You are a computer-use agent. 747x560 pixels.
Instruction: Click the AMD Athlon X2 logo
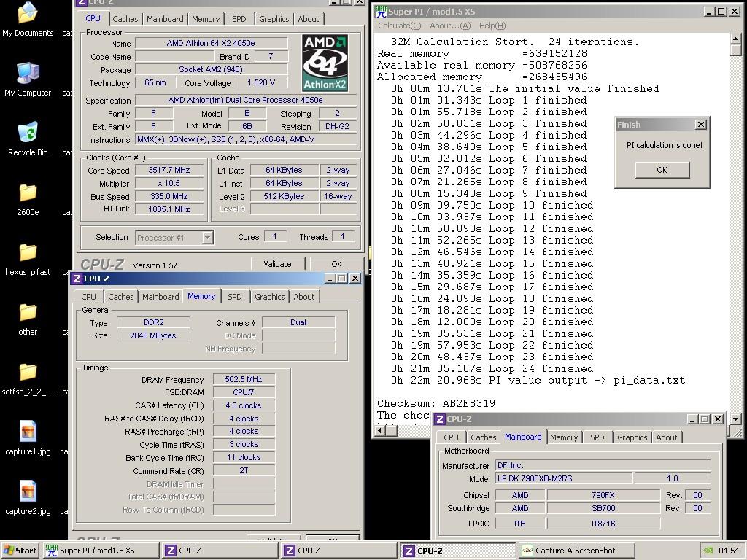[x=325, y=63]
